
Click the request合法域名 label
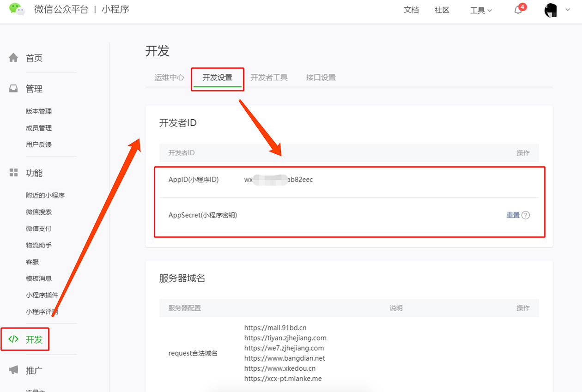pos(193,353)
